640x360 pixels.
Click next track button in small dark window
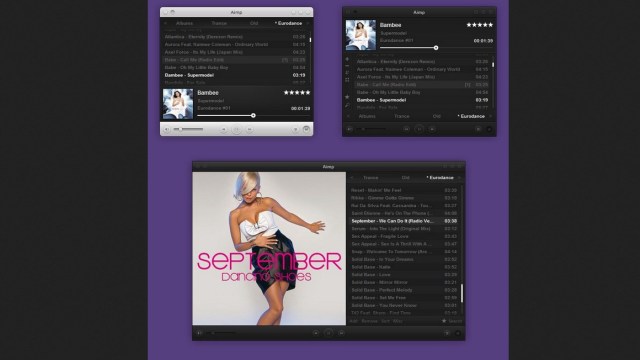[432, 129]
